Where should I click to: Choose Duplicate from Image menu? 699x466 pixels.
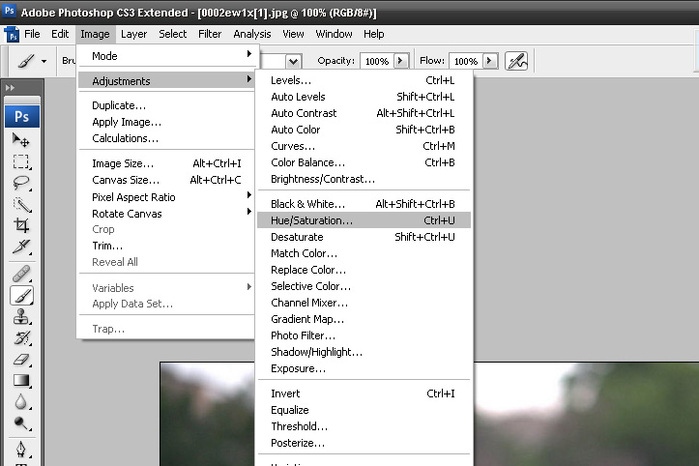pyautogui.click(x=166, y=106)
